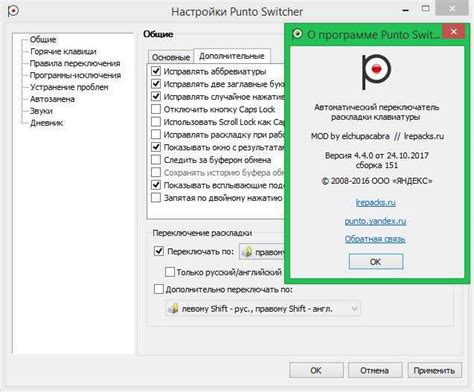474x392 pixels.
Task: Enable 'Следить за буфером обмена'
Action: (156, 160)
